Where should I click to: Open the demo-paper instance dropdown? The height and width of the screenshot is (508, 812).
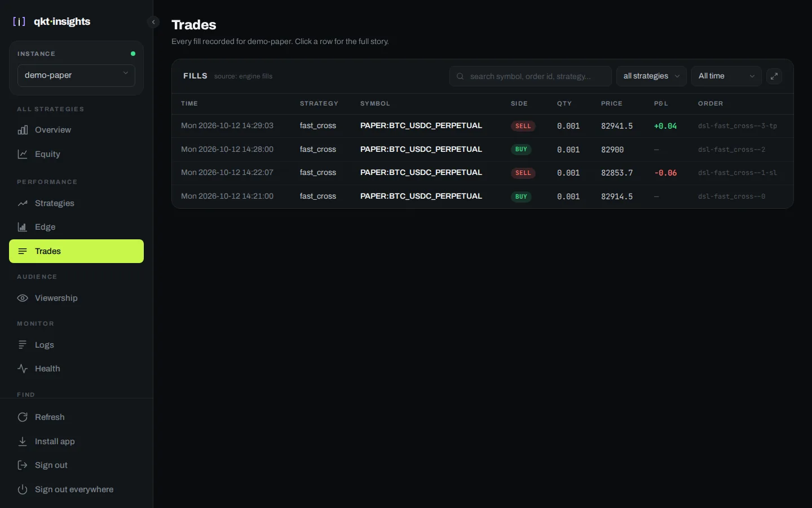pyautogui.click(x=76, y=75)
